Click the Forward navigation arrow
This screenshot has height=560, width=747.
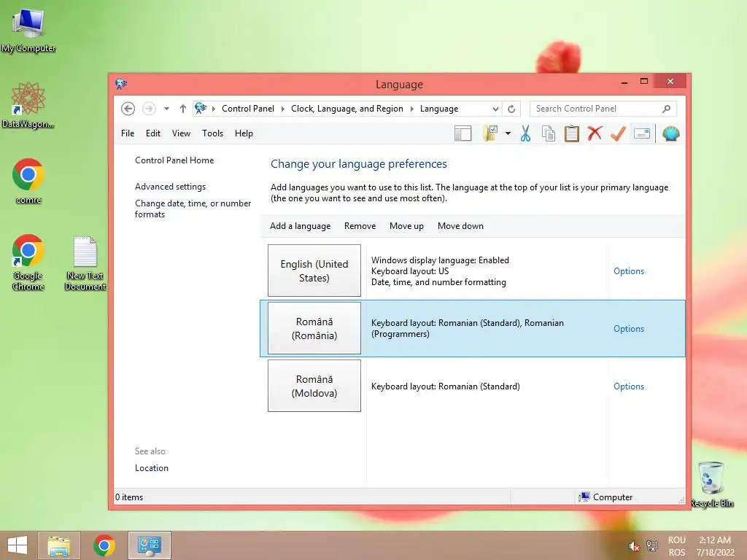pos(149,109)
